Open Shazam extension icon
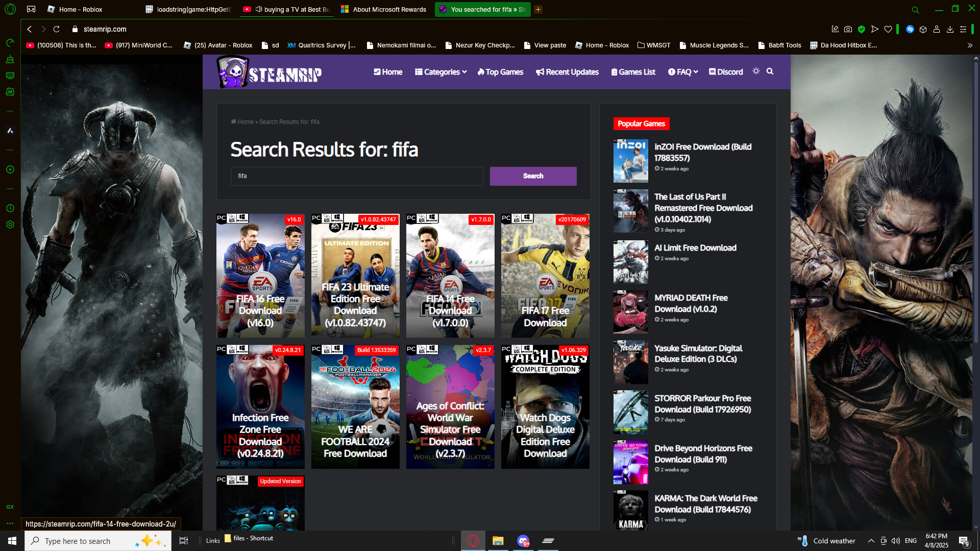This screenshot has height=551, width=980. (910, 29)
